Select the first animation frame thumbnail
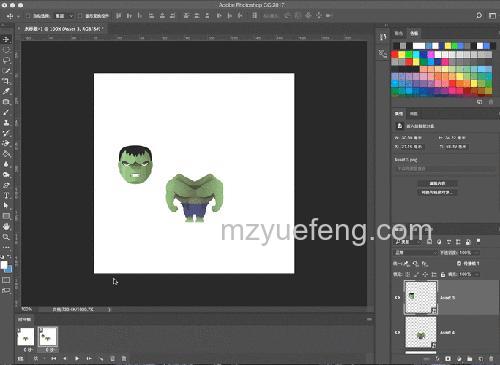 [x=26, y=337]
